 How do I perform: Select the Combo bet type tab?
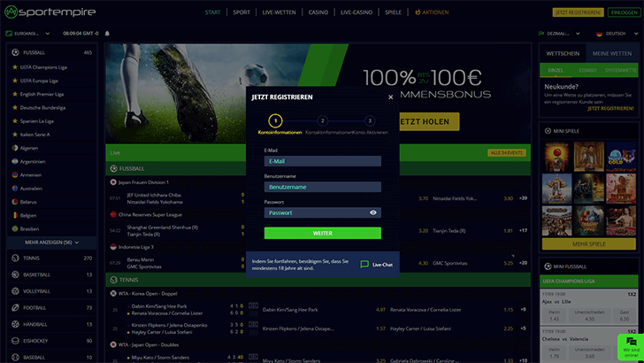[x=587, y=70]
